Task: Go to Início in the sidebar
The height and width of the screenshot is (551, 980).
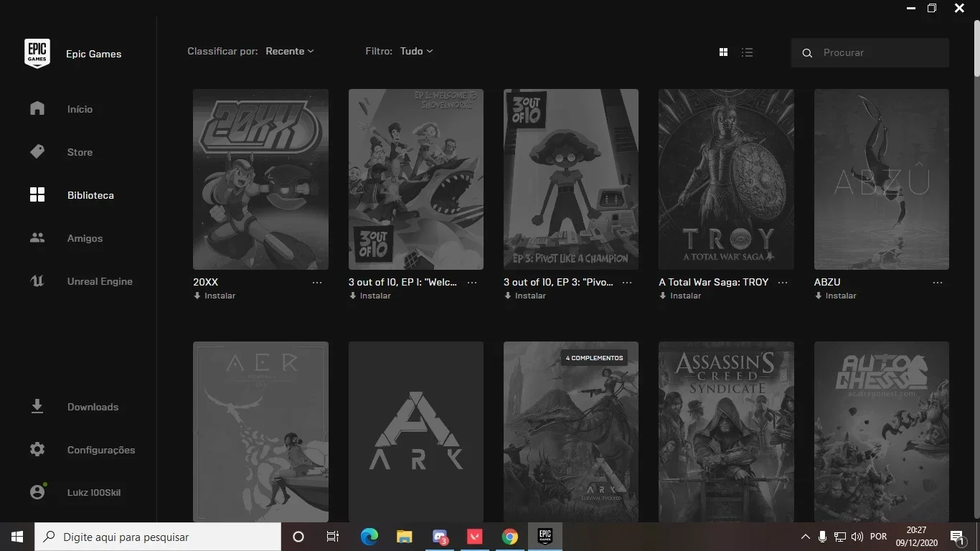Action: (x=79, y=109)
